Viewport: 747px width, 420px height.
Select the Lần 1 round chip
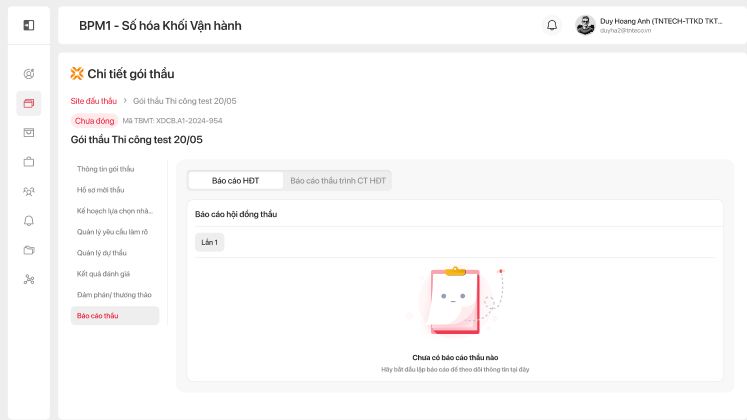tap(210, 242)
